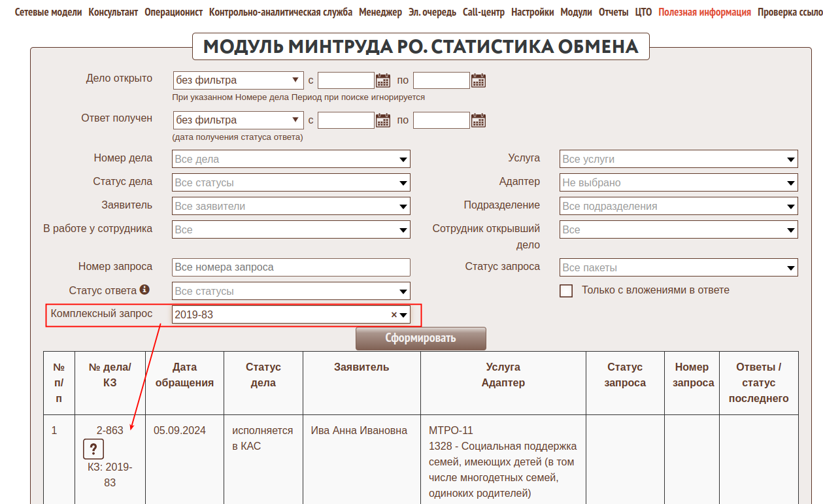Viewport: 823px width, 504px height.
Task: Open calendar for 'Ответ получен' start date
Action: 383,120
